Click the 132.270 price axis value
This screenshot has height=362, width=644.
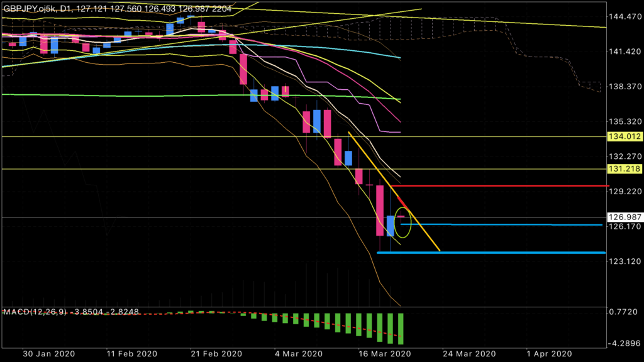point(625,156)
